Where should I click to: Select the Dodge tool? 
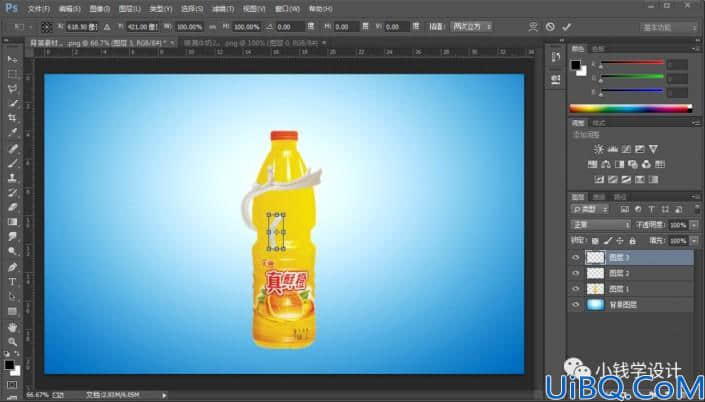pyautogui.click(x=12, y=252)
